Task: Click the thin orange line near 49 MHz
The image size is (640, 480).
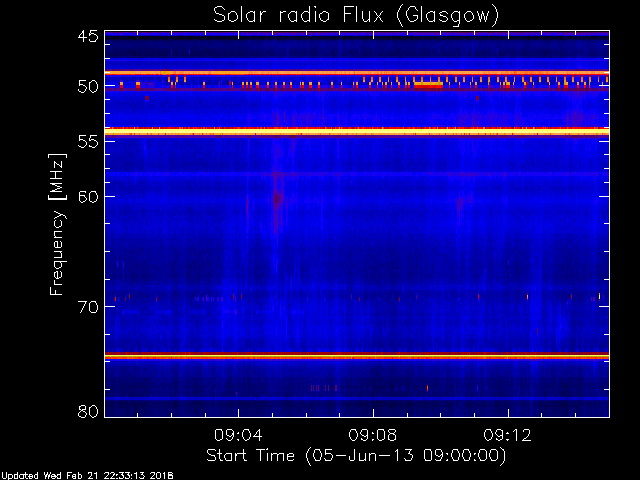Action: [x=357, y=73]
